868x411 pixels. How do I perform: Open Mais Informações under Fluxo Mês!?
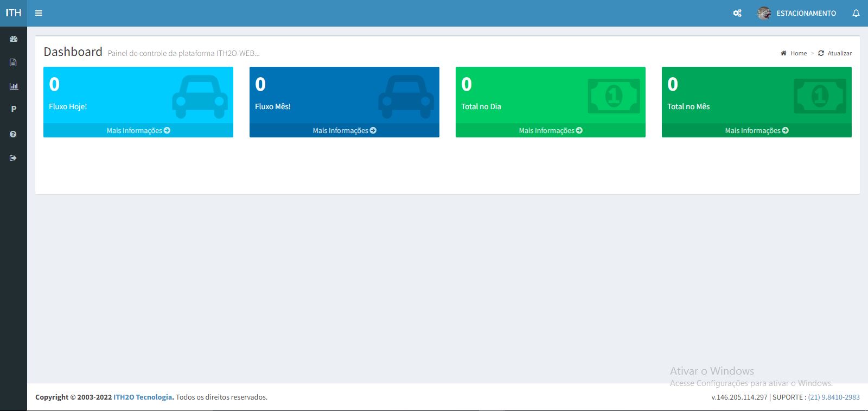click(344, 130)
